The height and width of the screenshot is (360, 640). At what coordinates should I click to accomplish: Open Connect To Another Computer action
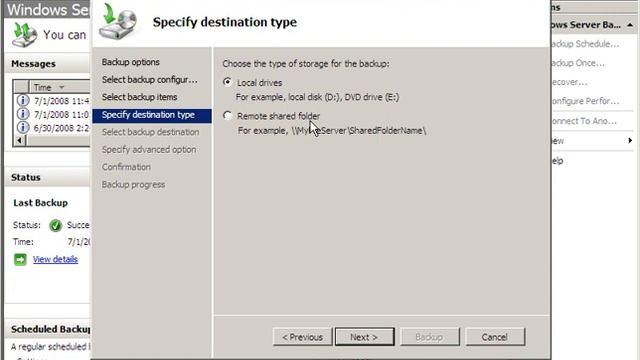pos(583,121)
